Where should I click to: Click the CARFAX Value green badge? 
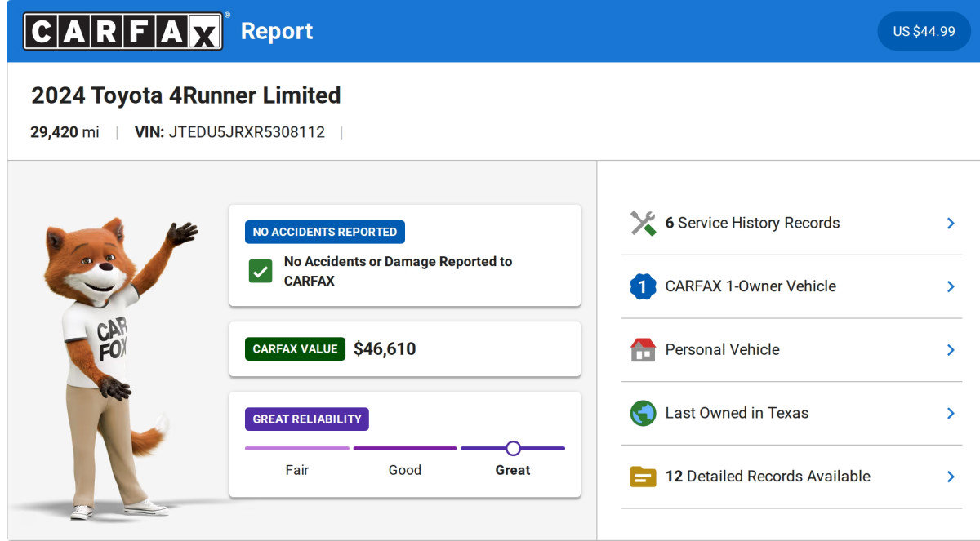point(295,349)
